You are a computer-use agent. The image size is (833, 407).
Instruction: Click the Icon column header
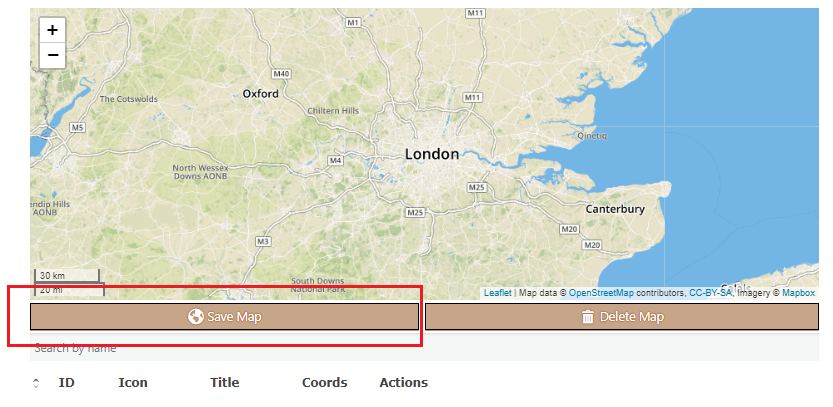point(133,383)
